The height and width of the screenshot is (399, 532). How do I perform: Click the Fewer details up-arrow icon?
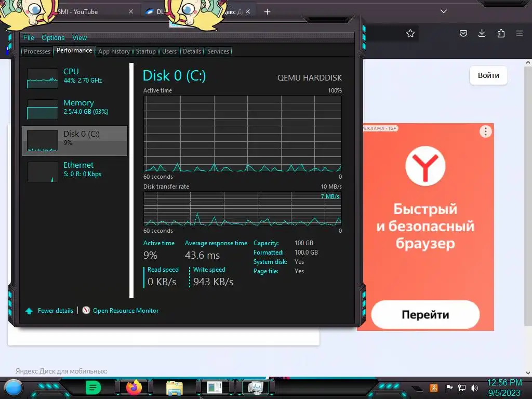[x=29, y=311]
